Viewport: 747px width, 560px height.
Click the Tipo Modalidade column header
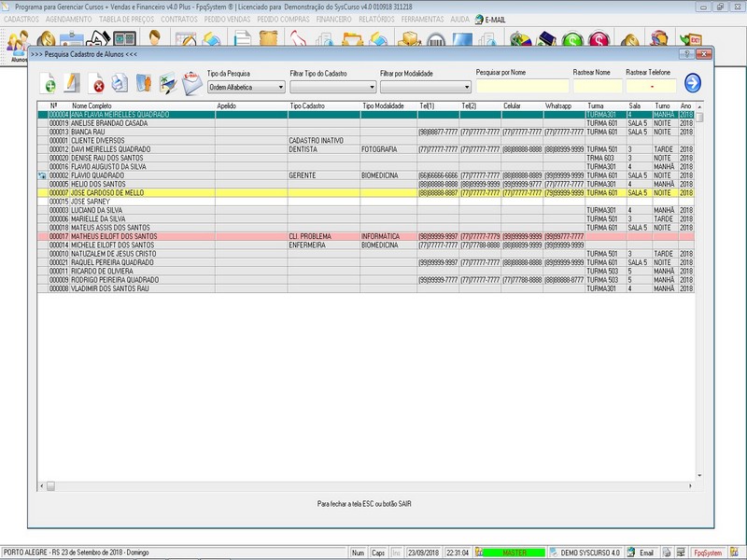point(388,105)
